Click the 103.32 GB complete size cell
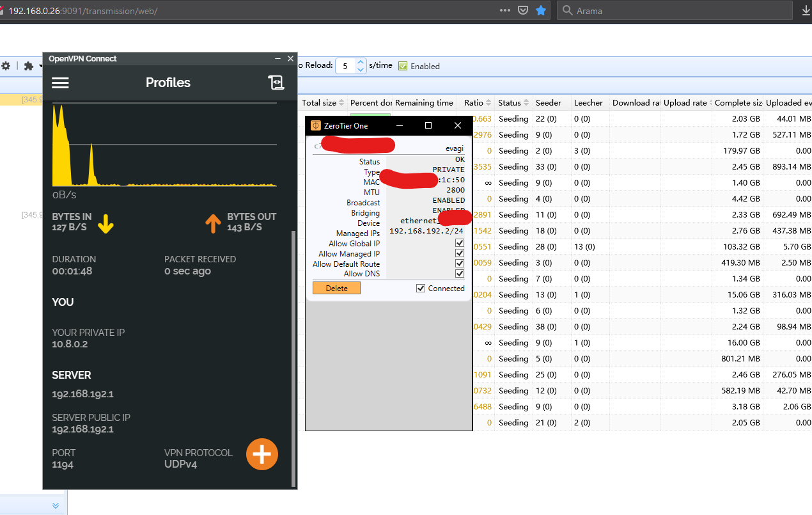 pyautogui.click(x=742, y=247)
